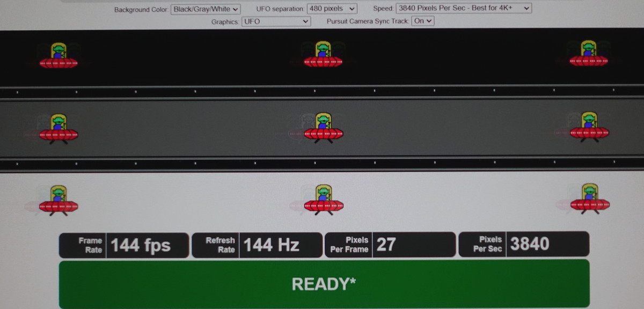Open the Speed selection dropdown
This screenshot has width=644, height=309.
click(x=463, y=9)
